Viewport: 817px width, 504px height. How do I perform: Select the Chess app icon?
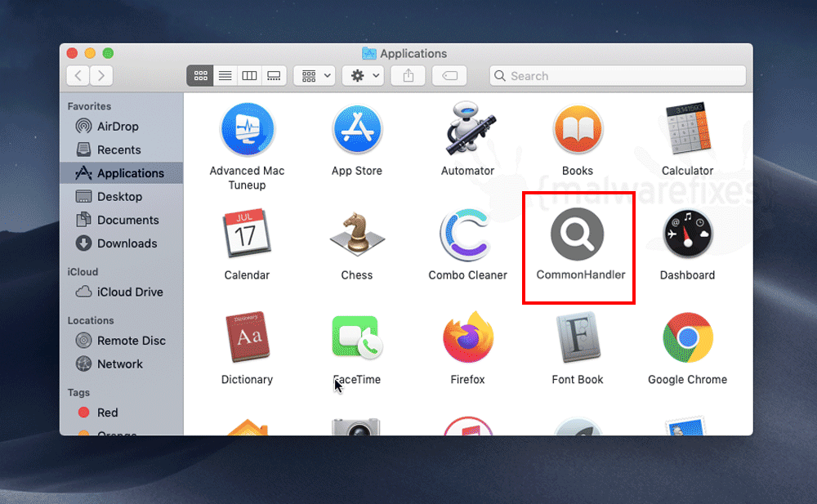pyautogui.click(x=357, y=234)
